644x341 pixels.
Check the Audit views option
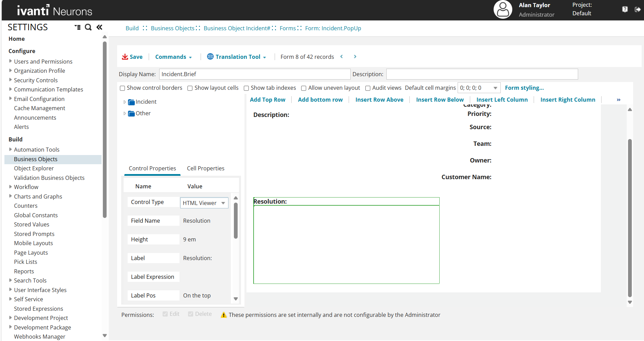[x=368, y=88]
